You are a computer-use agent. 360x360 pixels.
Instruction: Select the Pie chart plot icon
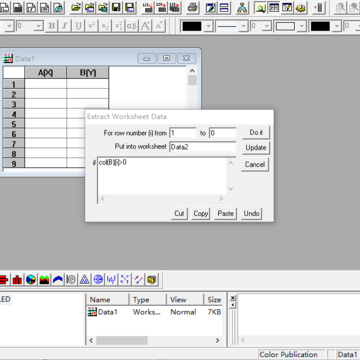[31, 279]
